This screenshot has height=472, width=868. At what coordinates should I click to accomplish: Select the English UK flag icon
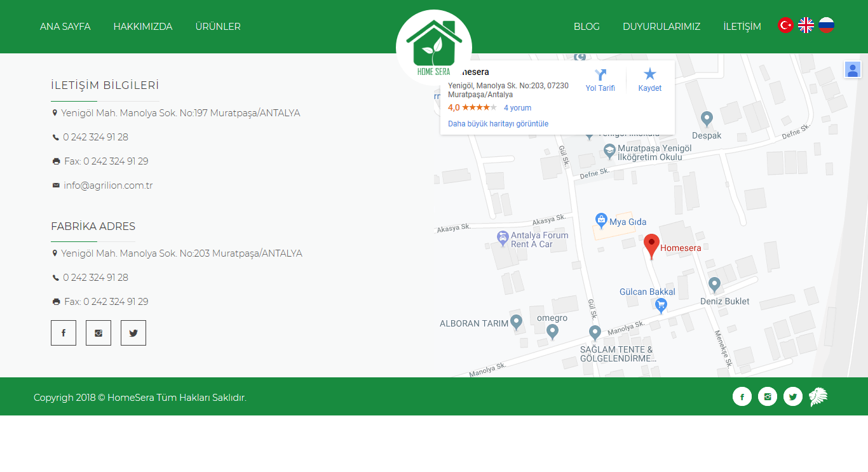806,25
